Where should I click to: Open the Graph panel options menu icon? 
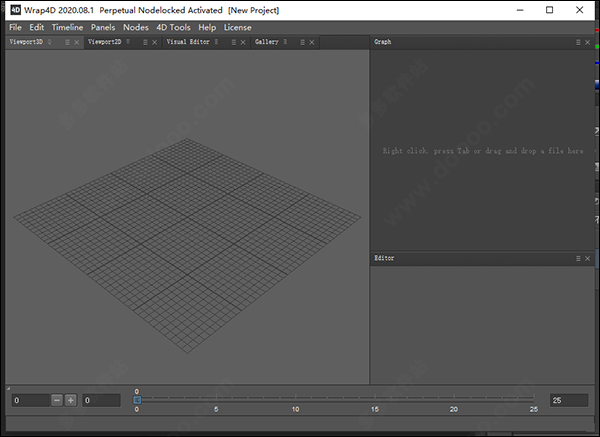click(578, 42)
